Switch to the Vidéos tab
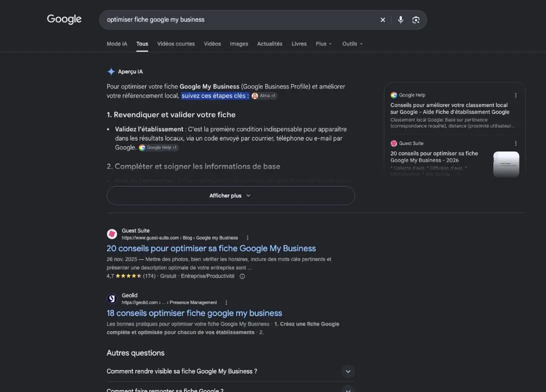 [212, 44]
